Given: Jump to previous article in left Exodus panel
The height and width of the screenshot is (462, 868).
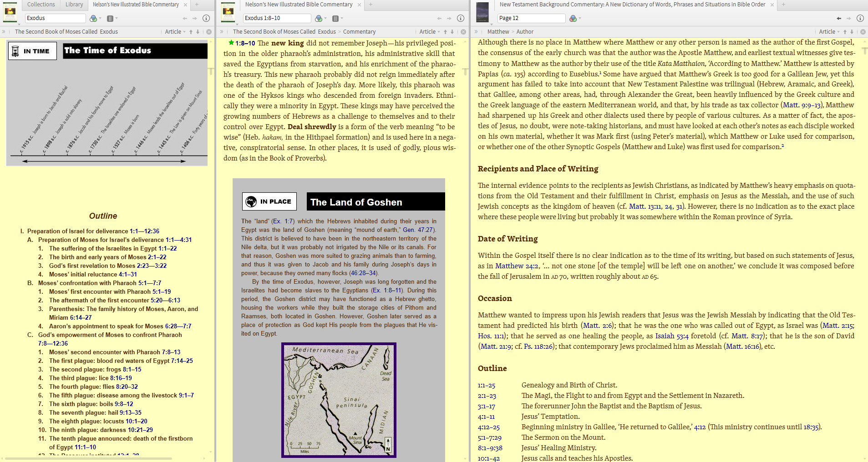Looking at the screenshot, I should (x=191, y=32).
